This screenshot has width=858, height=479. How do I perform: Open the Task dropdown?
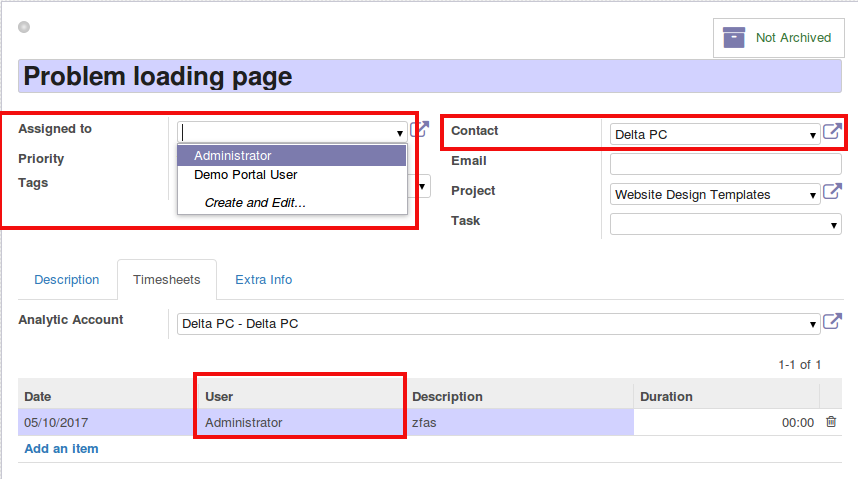(x=726, y=224)
